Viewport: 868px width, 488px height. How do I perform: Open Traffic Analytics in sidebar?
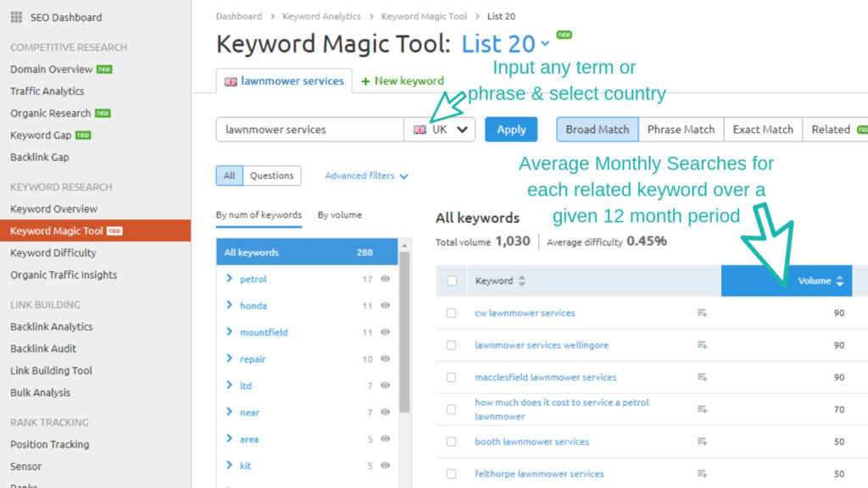pyautogui.click(x=47, y=91)
